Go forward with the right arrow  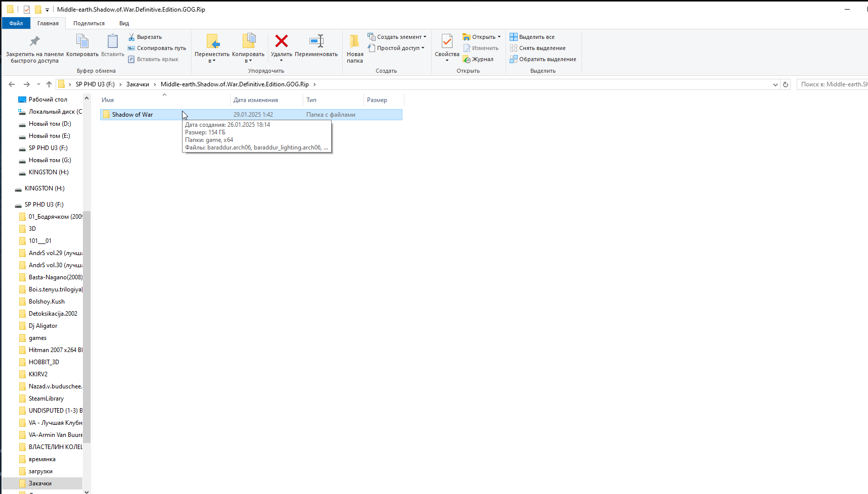pyautogui.click(x=26, y=84)
